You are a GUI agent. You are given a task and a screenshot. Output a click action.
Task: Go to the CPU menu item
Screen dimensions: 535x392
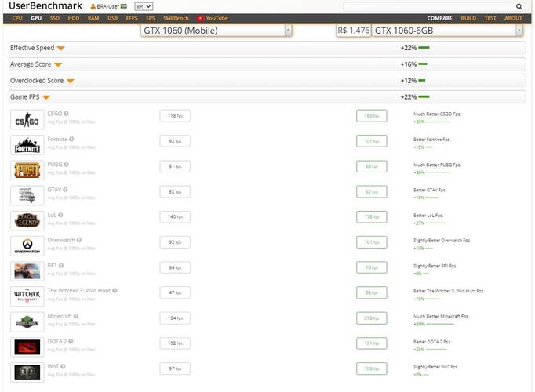pos(17,18)
